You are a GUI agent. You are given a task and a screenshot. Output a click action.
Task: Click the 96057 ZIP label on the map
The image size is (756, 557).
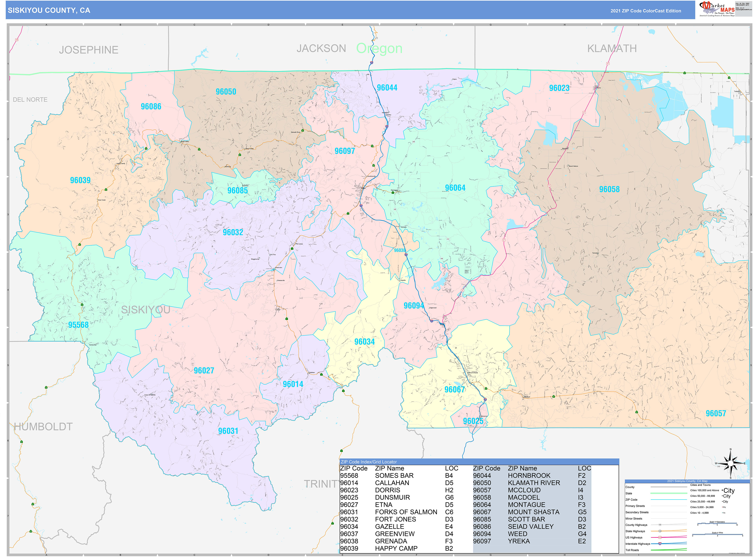[x=716, y=413]
